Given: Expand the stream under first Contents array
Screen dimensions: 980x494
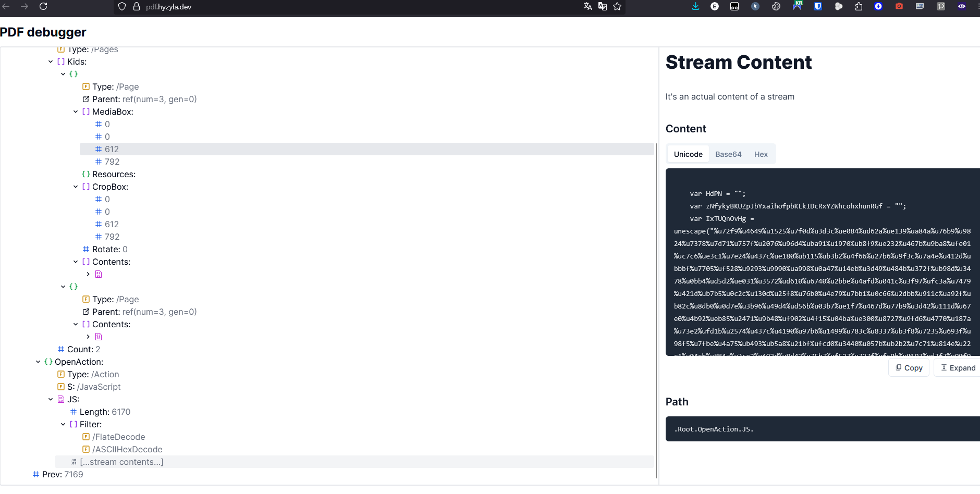Looking at the screenshot, I should coord(88,274).
